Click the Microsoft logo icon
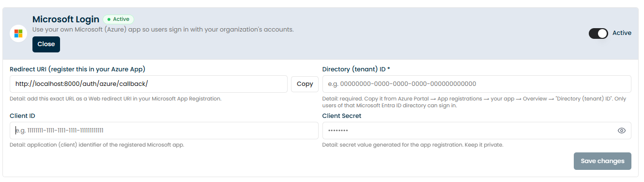 click(18, 33)
